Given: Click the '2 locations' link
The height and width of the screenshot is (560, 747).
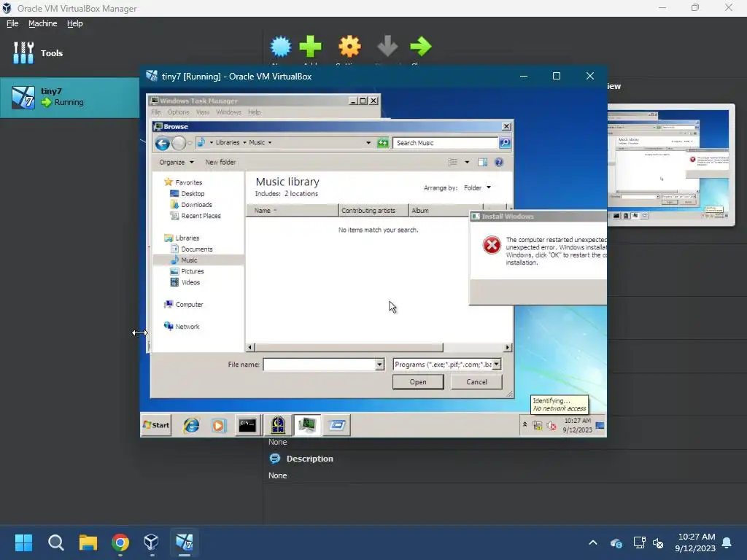Looking at the screenshot, I should click(301, 194).
